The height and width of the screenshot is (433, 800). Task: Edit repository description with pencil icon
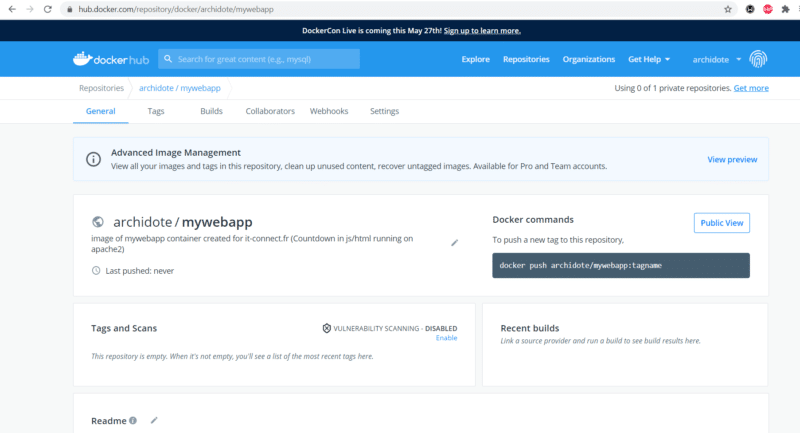pos(455,243)
